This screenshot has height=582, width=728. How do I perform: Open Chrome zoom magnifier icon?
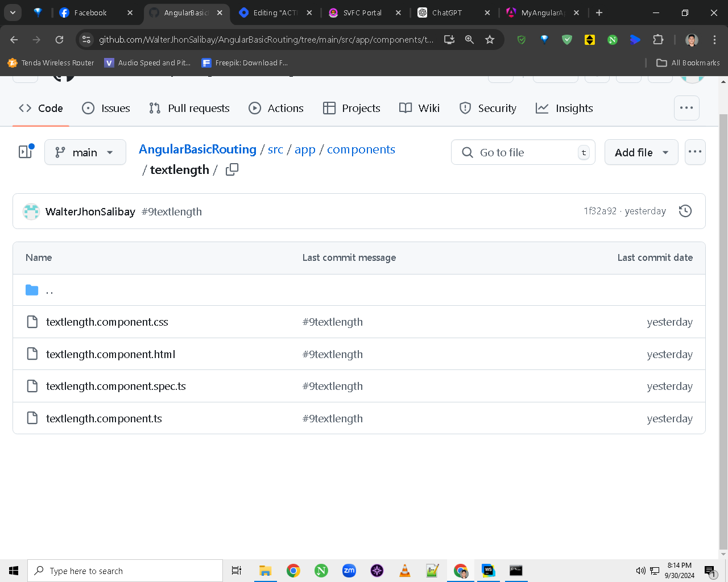coord(469,39)
